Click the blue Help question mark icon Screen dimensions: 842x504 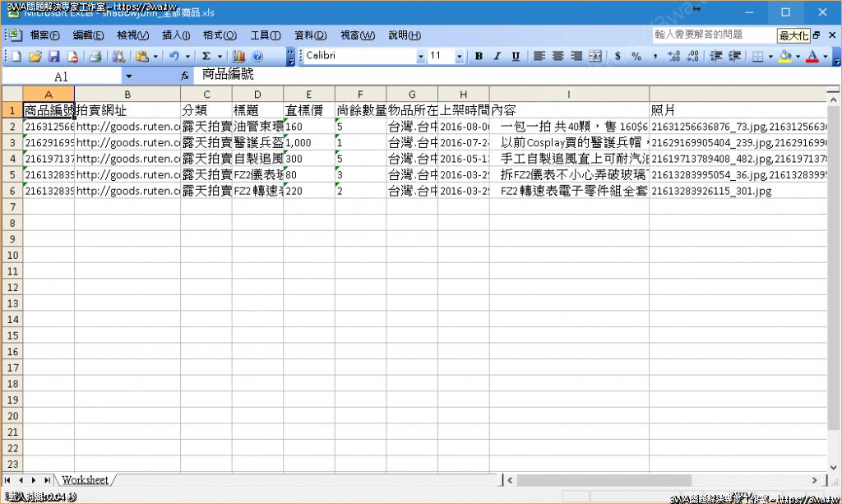[x=257, y=57]
